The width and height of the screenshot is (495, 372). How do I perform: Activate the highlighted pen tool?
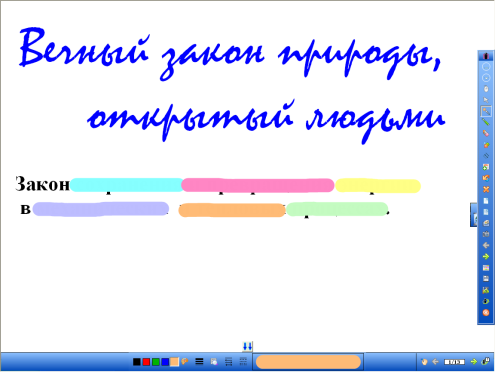point(486,111)
